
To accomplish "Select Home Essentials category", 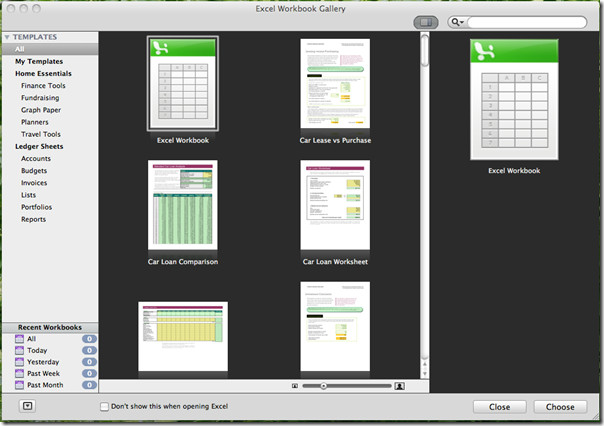I will point(43,73).
